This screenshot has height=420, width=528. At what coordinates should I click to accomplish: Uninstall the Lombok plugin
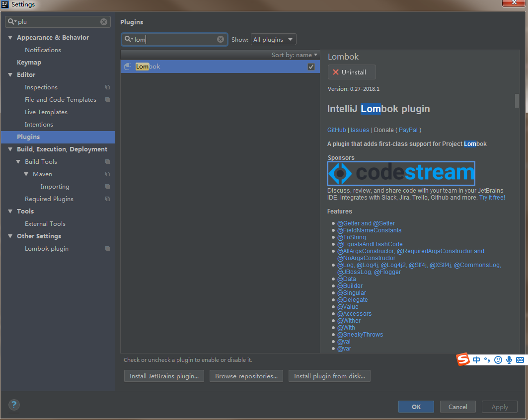tap(352, 72)
